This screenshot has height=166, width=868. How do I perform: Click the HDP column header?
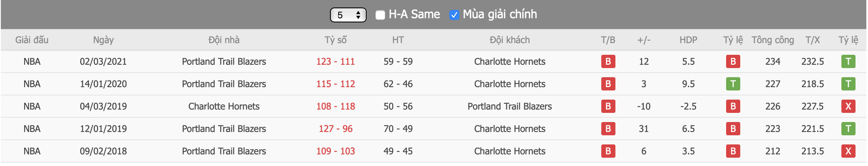[x=688, y=40]
